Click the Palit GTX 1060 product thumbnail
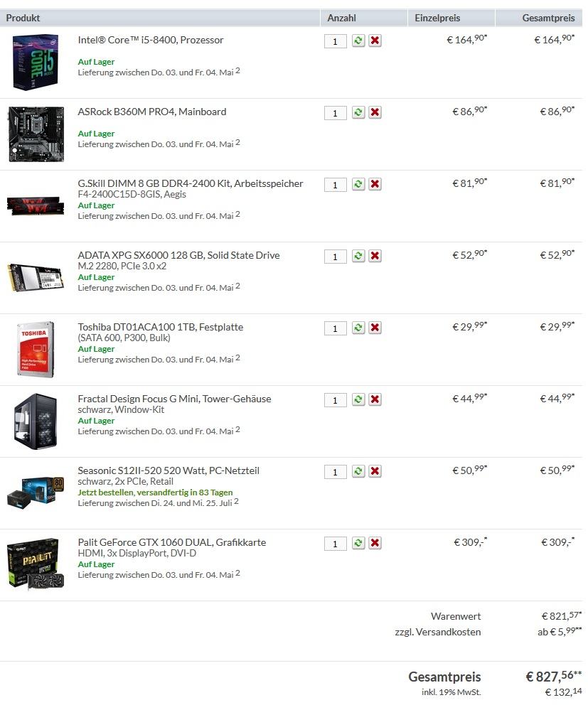The height and width of the screenshot is (705, 588). point(36,565)
